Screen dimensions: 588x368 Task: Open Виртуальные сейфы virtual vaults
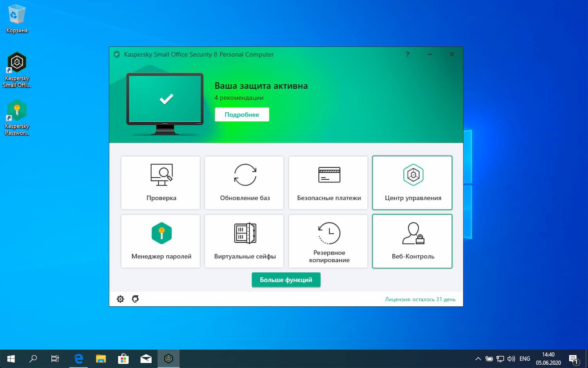[x=244, y=241]
